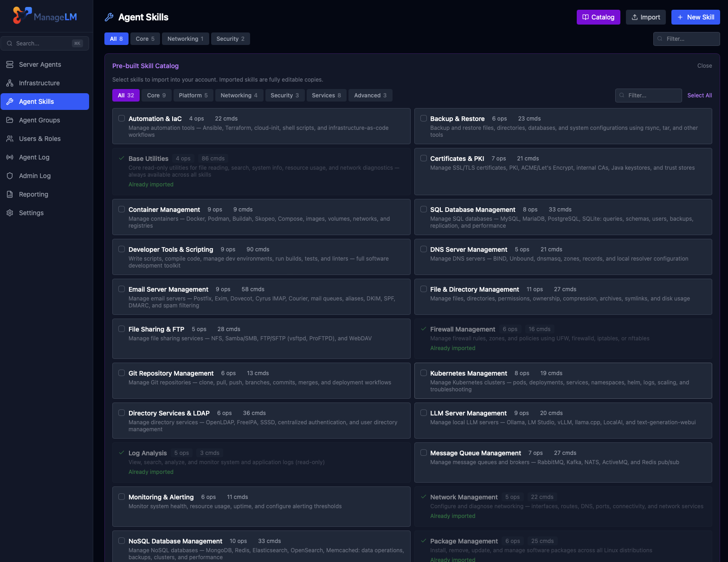Click the checkmark on Package Management card
This screenshot has height=562, width=728.
[424, 541]
